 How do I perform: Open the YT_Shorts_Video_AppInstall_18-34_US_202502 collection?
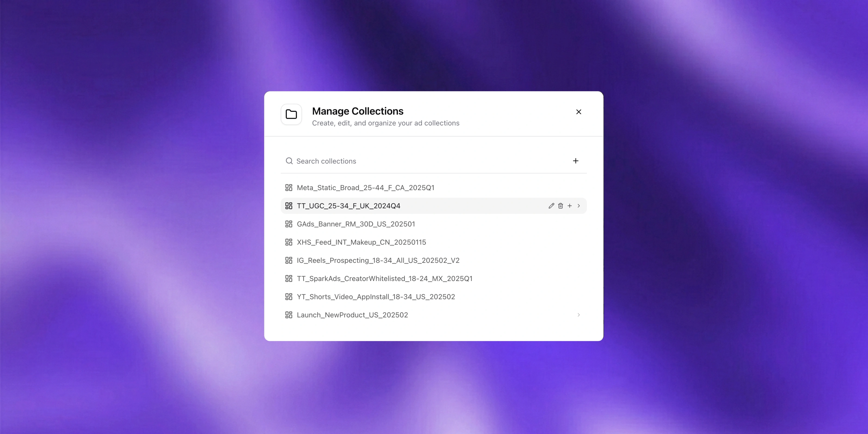tap(375, 297)
